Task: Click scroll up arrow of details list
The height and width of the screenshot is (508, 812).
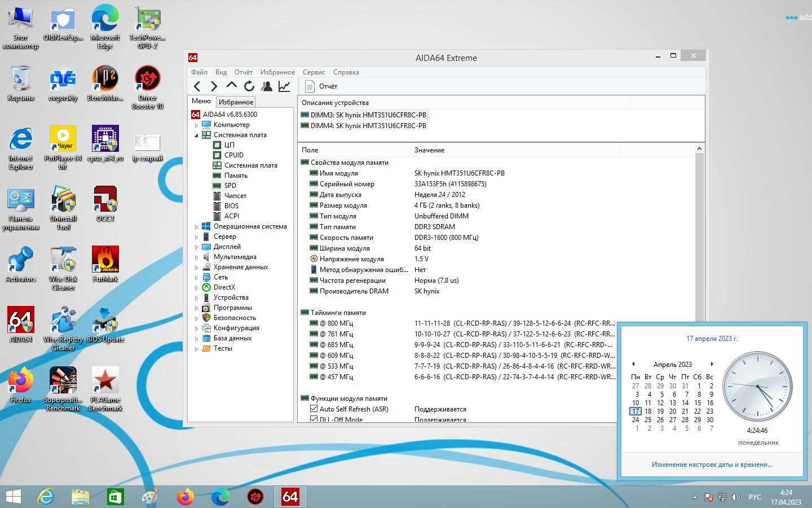Action: pos(699,149)
